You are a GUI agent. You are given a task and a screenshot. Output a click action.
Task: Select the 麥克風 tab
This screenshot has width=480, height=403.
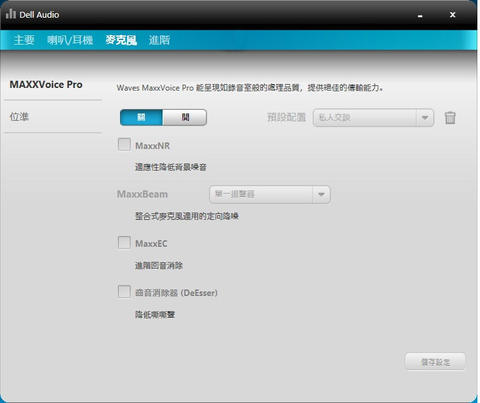click(121, 40)
